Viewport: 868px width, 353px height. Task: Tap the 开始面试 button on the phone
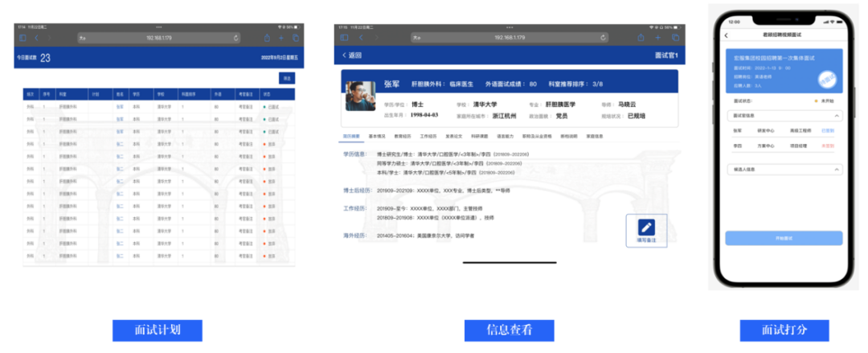click(x=784, y=238)
